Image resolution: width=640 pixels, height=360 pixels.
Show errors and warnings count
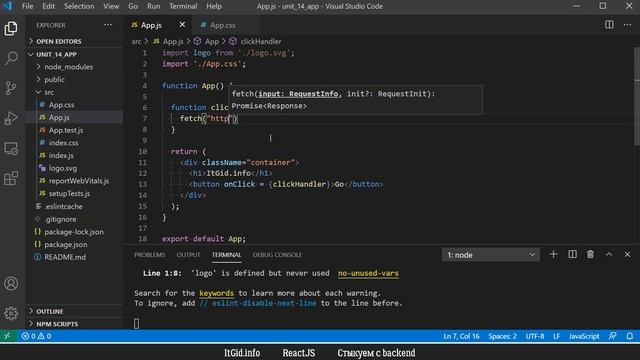[x=36, y=336]
